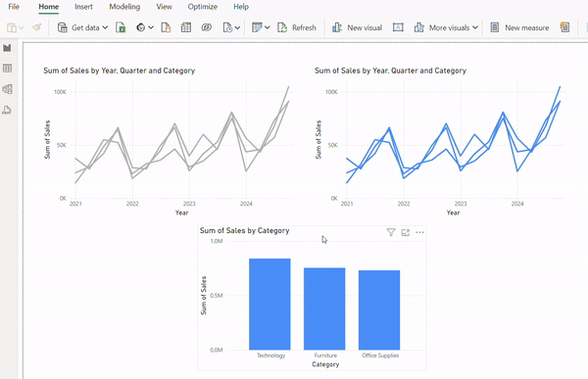Open the OneLake data hub icon
Viewport: 588px width, 379px height.
[140, 27]
